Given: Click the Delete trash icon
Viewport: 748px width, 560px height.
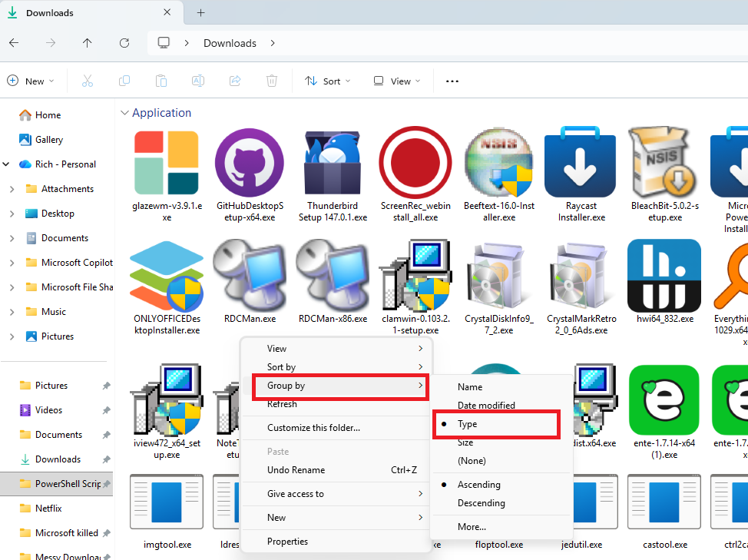Looking at the screenshot, I should click(x=271, y=81).
